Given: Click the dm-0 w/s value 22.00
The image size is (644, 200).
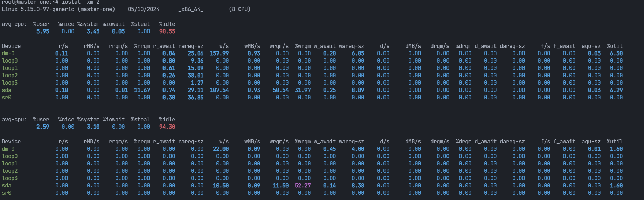Looking at the screenshot, I should [221, 149].
